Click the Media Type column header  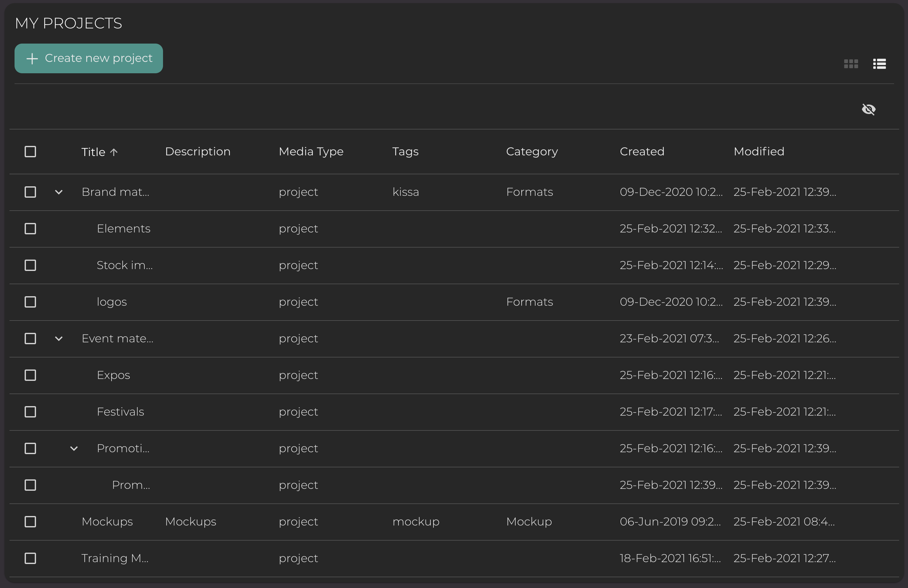pyautogui.click(x=311, y=152)
